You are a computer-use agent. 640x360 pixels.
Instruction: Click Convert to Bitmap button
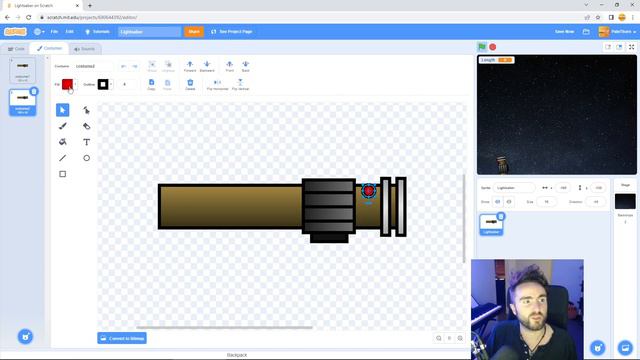122,338
